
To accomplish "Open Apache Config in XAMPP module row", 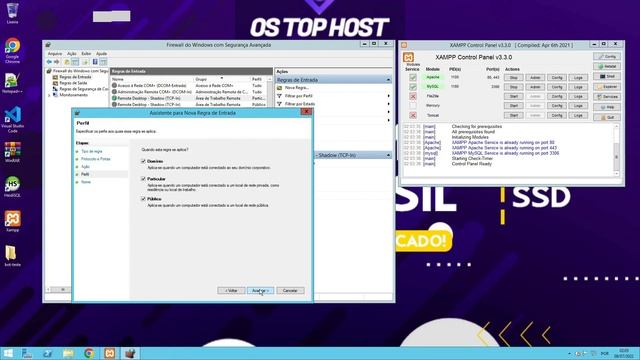I will click(x=557, y=78).
